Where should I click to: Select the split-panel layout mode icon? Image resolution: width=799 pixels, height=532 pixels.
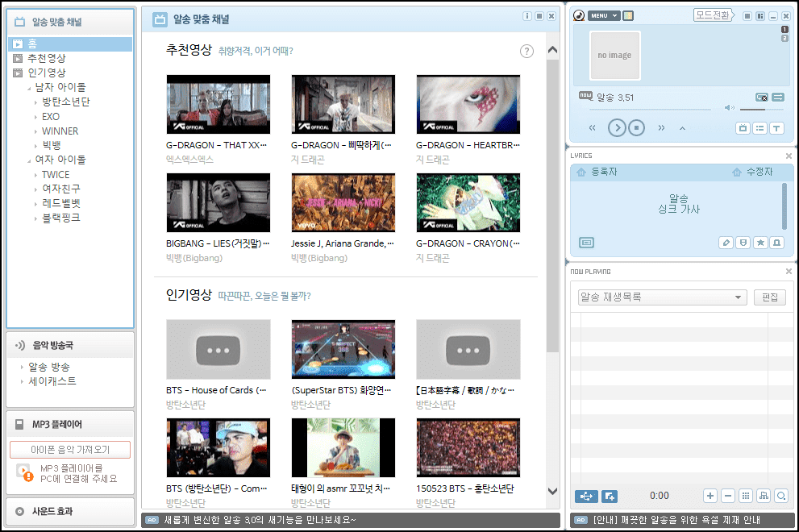[x=760, y=16]
